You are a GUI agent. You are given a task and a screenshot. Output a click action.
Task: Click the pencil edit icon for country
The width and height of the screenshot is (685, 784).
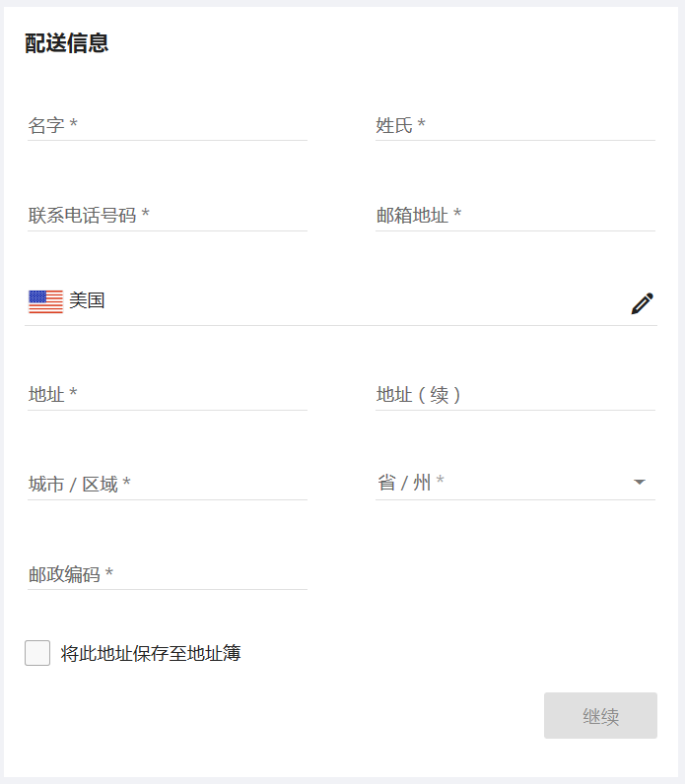(x=642, y=303)
